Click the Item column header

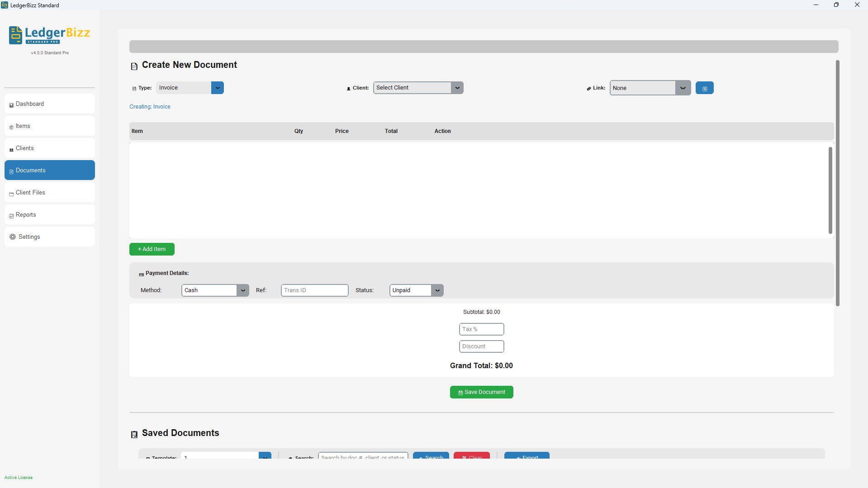pos(137,131)
